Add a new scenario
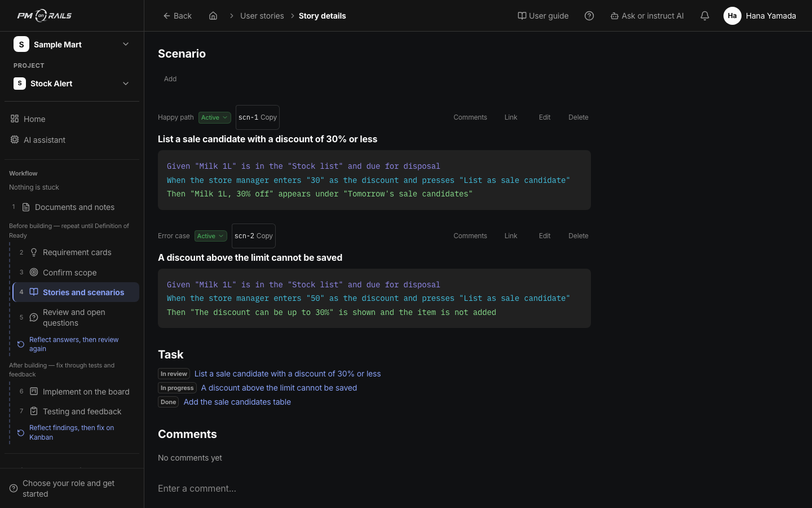Viewport: 812px width, 508px height. pyautogui.click(x=170, y=79)
